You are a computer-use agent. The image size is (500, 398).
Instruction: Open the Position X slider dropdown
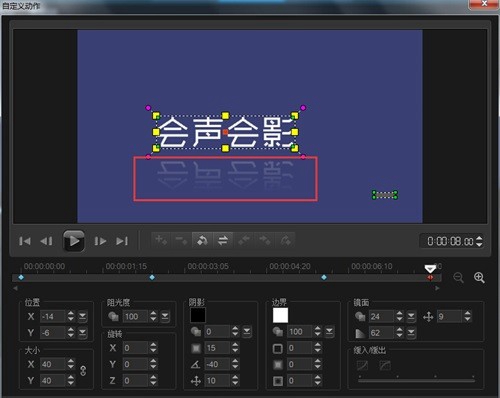[82, 316]
